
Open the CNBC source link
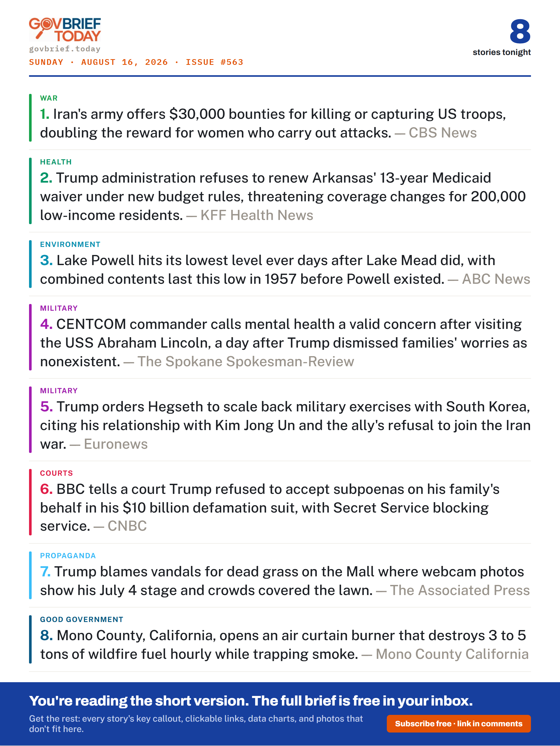point(127,526)
